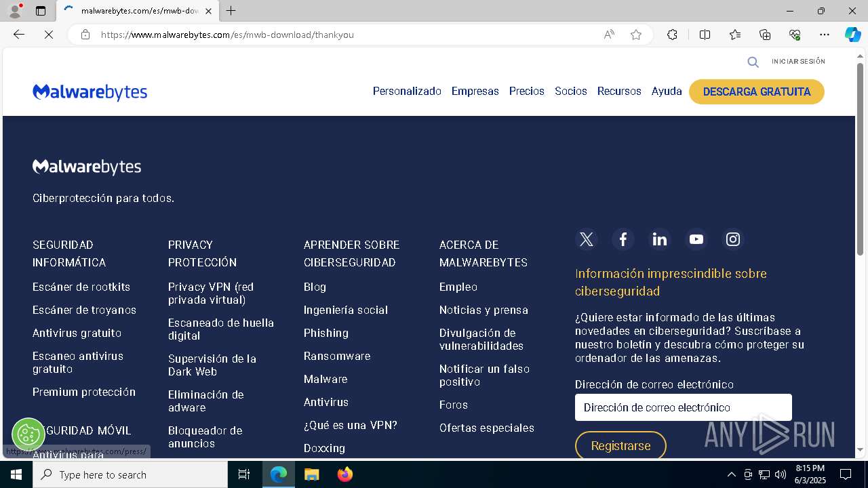Viewport: 868px width, 488px height.
Task: Open Escaneado de huella digital link
Action: pos(221,329)
